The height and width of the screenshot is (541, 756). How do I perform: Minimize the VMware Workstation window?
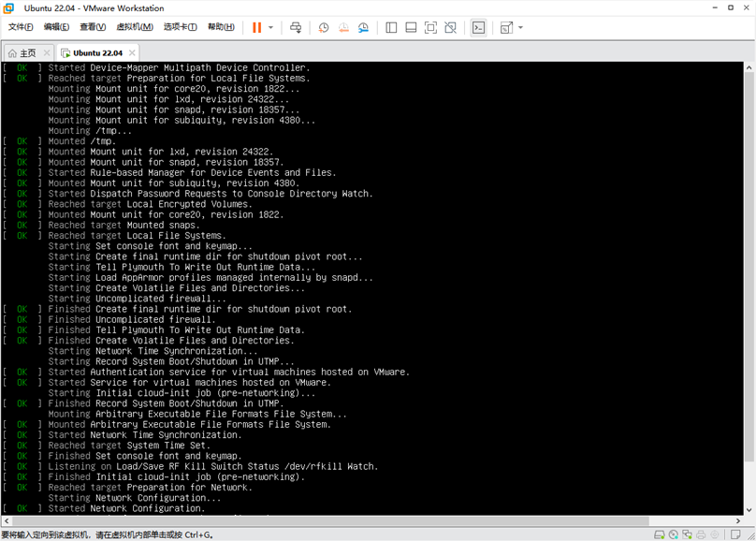coord(715,7)
